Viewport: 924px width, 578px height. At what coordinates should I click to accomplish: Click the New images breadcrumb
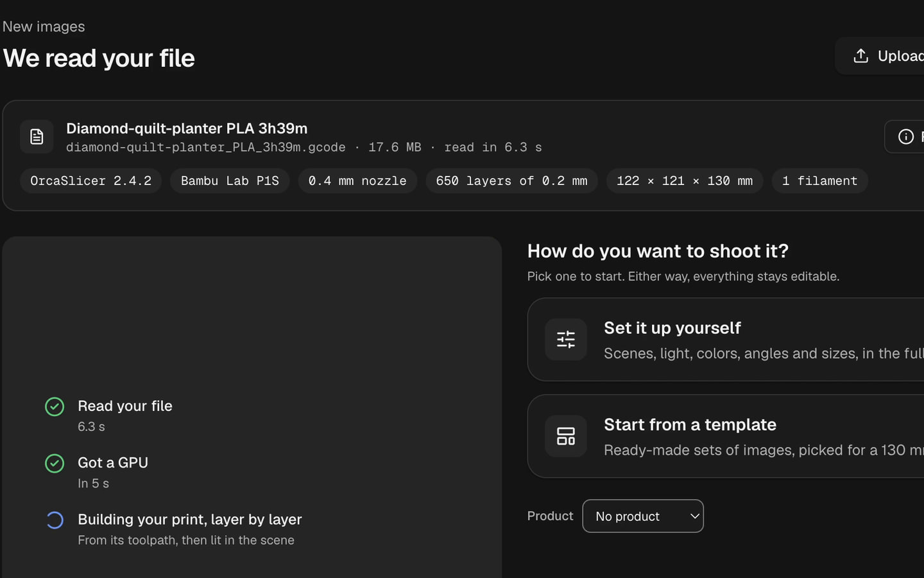coord(44,26)
